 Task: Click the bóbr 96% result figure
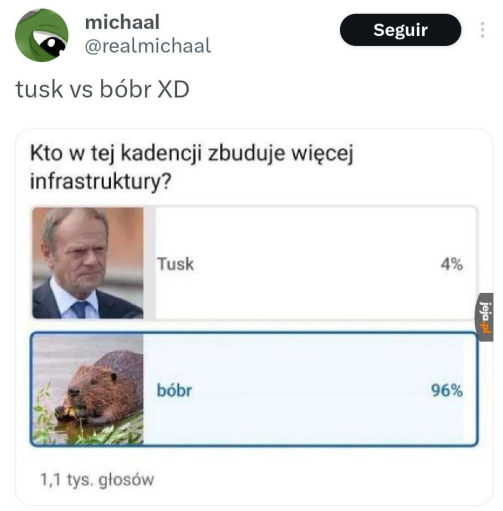click(x=447, y=390)
